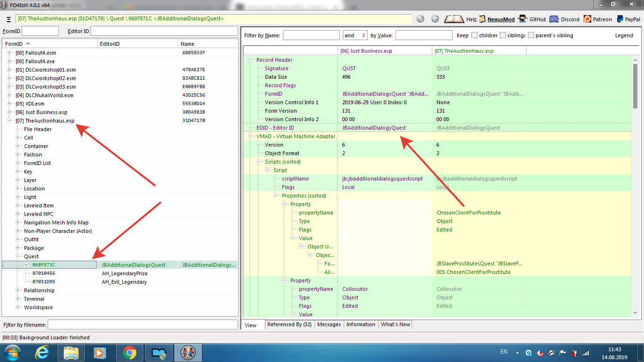Viewport: 644px width, 362px height.
Task: Click the Filter by Name field
Action: tap(311, 35)
